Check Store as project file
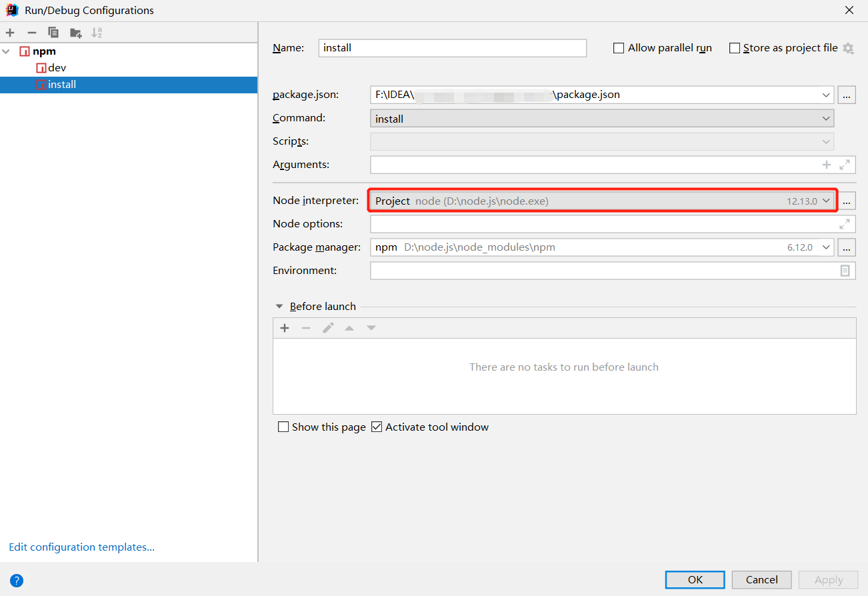 tap(735, 47)
